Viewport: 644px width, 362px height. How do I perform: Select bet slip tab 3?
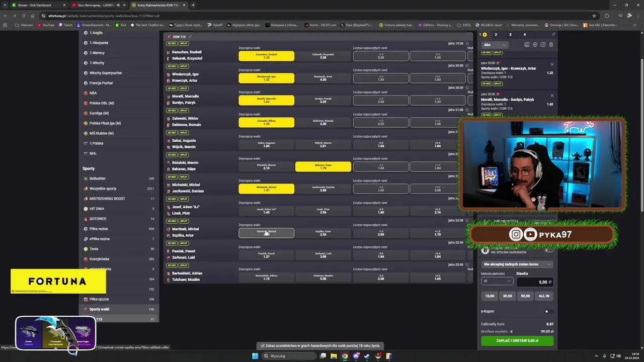[510, 35]
